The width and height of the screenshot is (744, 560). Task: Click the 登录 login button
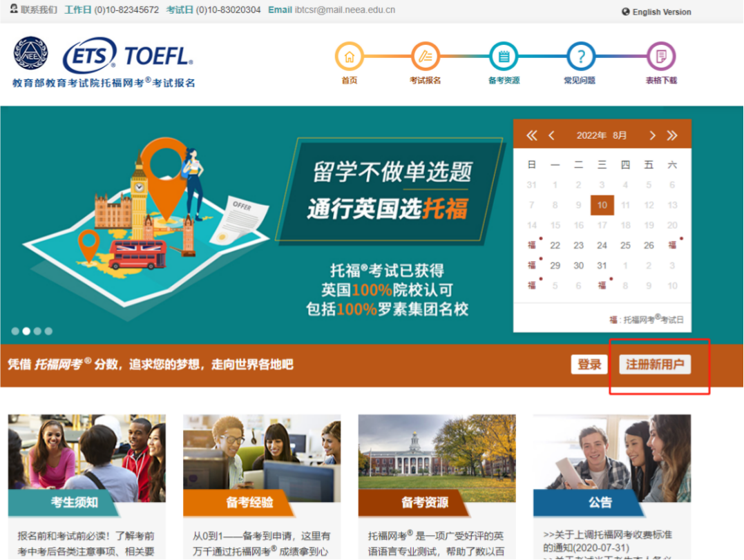(x=589, y=365)
